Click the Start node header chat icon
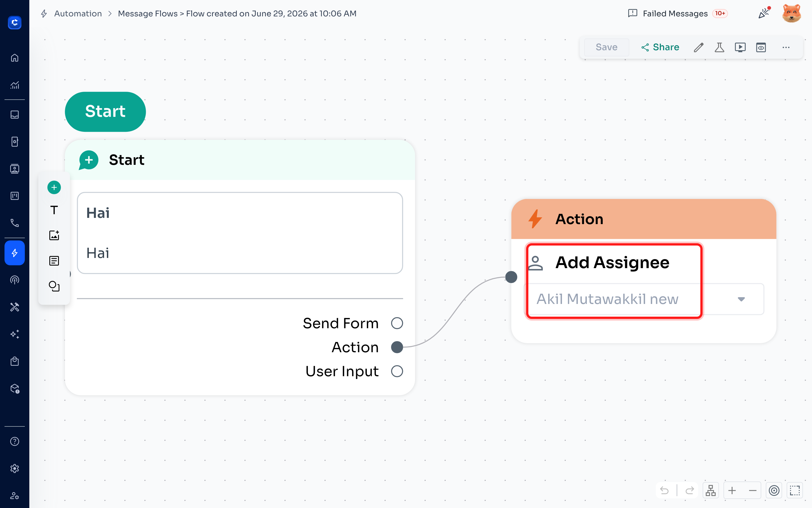 [x=88, y=160]
